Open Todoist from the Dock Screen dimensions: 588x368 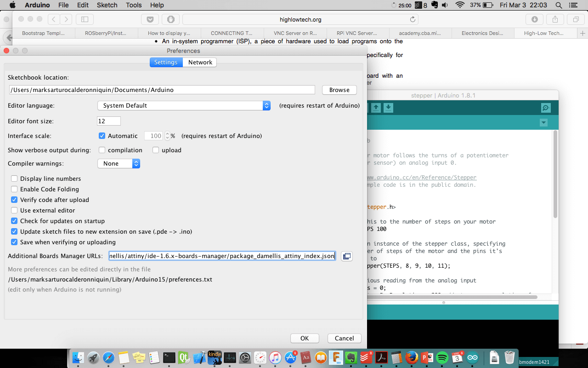coord(366,357)
